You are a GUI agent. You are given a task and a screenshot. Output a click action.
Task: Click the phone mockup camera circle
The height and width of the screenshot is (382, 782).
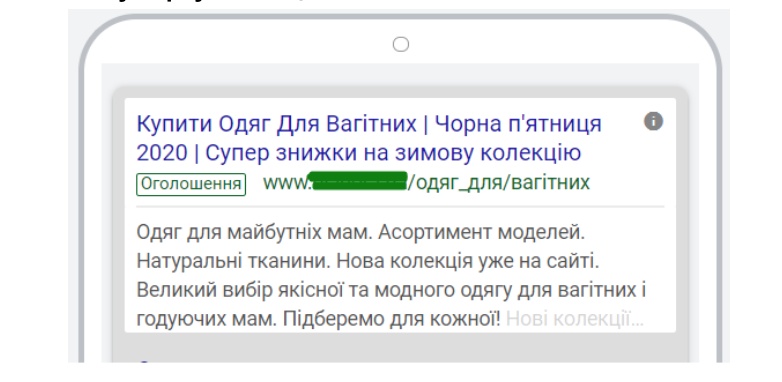[x=400, y=44]
